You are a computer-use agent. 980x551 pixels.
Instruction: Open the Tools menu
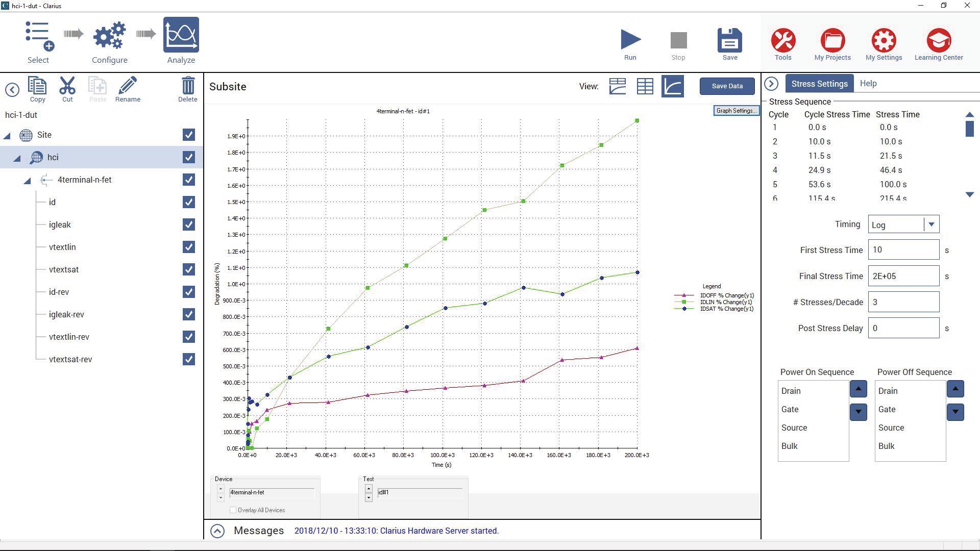[783, 42]
